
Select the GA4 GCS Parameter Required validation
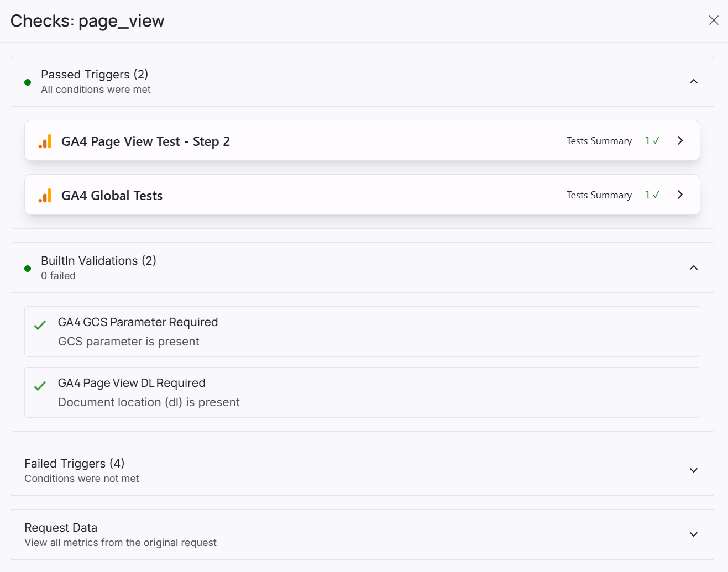tap(362, 332)
